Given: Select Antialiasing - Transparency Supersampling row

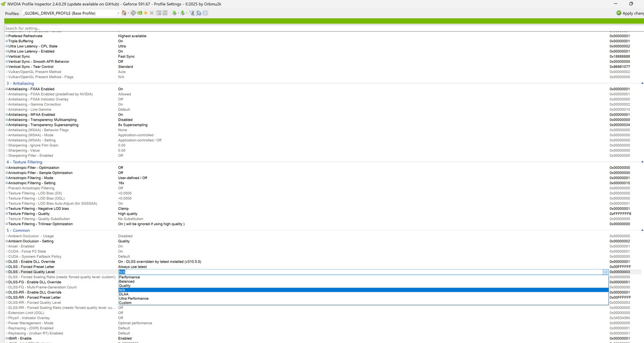Looking at the screenshot, I should point(322,125).
